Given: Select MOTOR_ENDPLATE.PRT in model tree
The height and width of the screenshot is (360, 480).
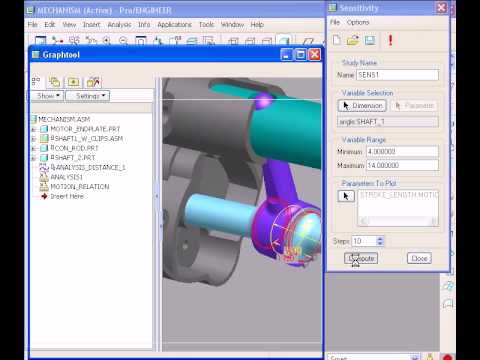Looking at the screenshot, I should [85, 129].
